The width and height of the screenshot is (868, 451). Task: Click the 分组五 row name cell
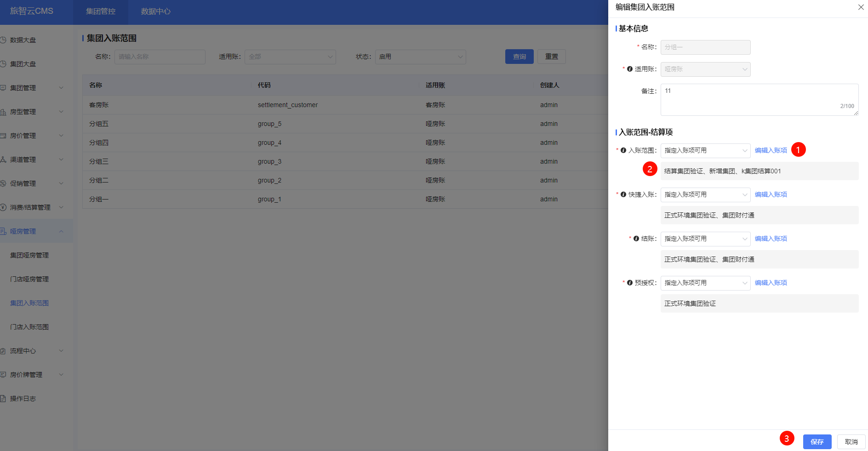[x=99, y=124]
